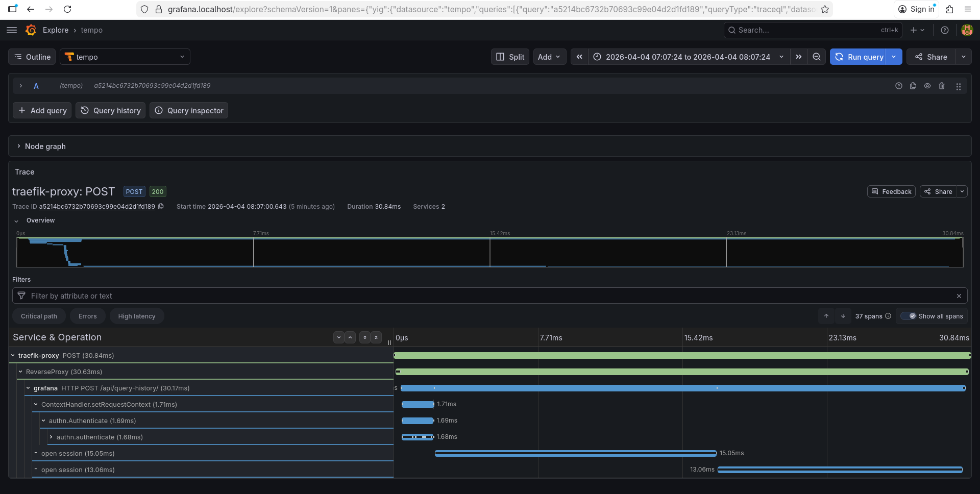Image resolution: width=980 pixels, height=494 pixels.
Task: Toggle the Show all spans switch
Action: pyautogui.click(x=909, y=316)
